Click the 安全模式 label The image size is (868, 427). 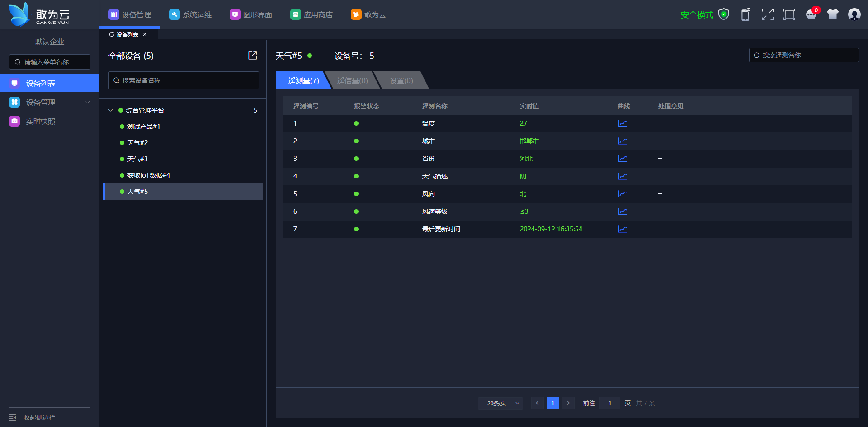coord(697,14)
